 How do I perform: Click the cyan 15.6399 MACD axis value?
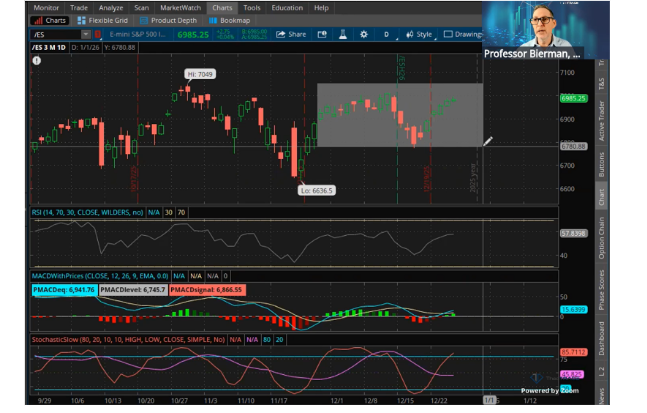574,309
